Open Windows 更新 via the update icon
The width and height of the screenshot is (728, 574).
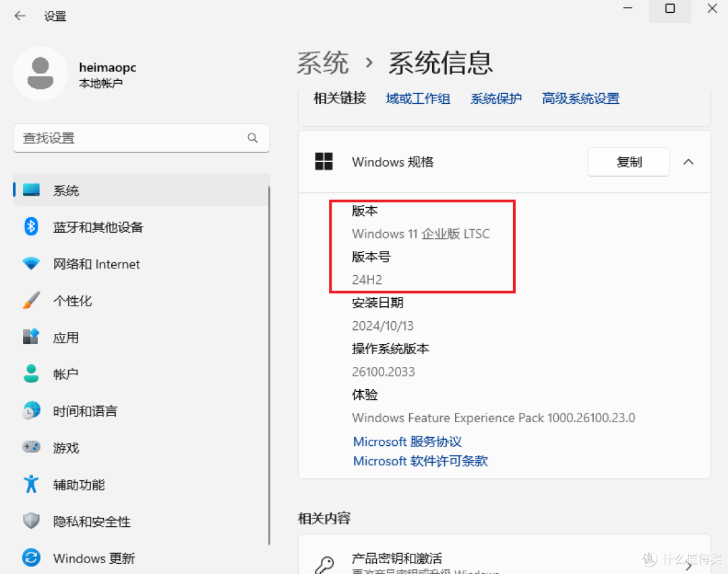31,558
